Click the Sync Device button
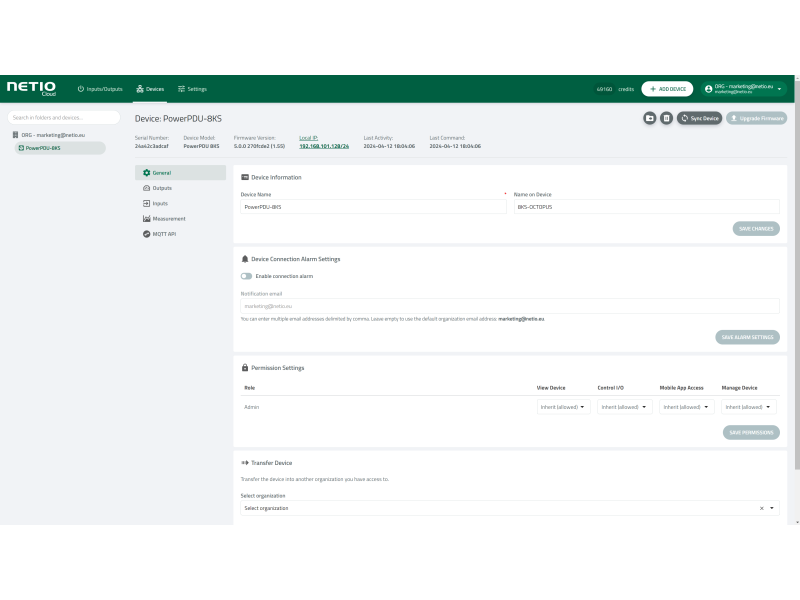The width and height of the screenshot is (800, 600). tap(699, 118)
